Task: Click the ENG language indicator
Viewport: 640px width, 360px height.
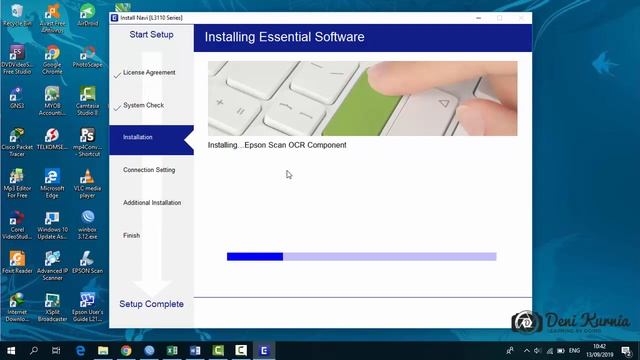Action: [x=574, y=351]
